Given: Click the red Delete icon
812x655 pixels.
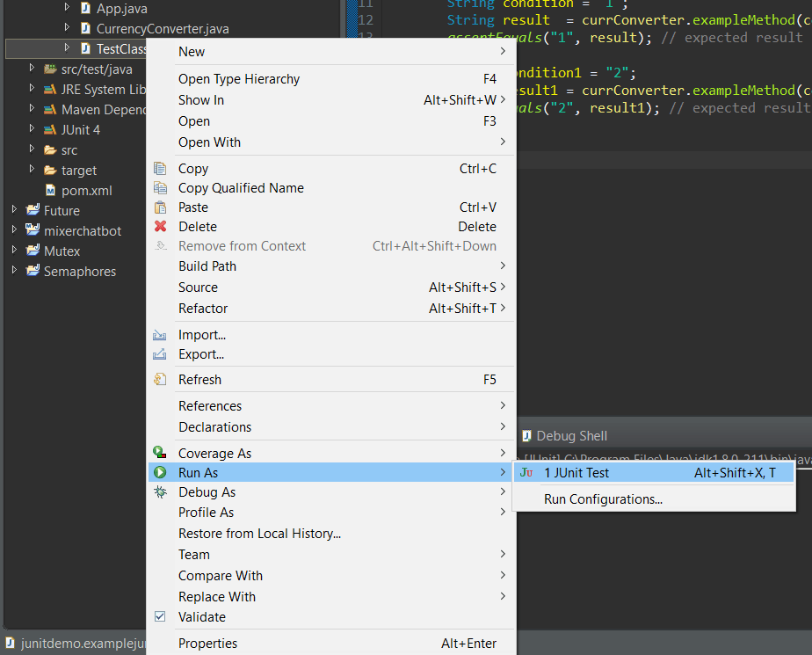Looking at the screenshot, I should coord(161,226).
